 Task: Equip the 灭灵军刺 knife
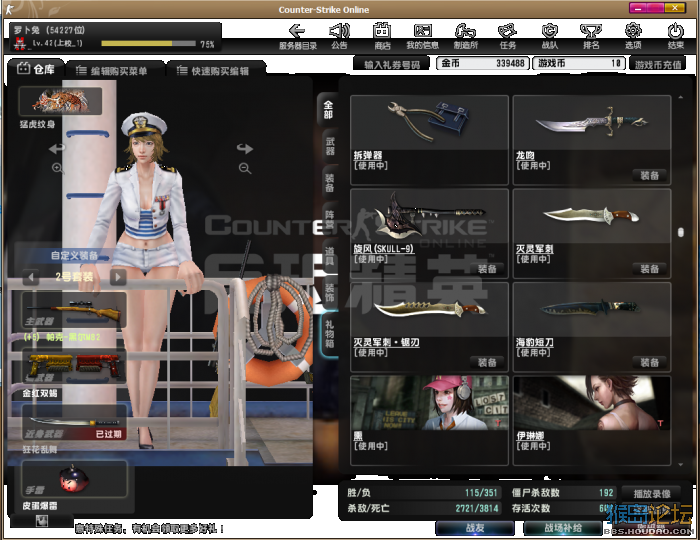[x=650, y=269]
